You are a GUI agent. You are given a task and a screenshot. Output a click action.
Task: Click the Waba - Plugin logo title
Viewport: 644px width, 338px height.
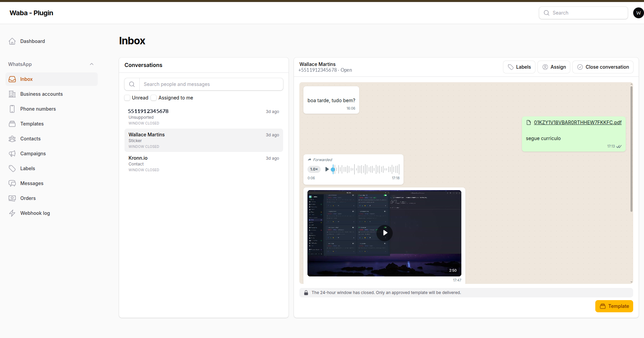(x=31, y=13)
